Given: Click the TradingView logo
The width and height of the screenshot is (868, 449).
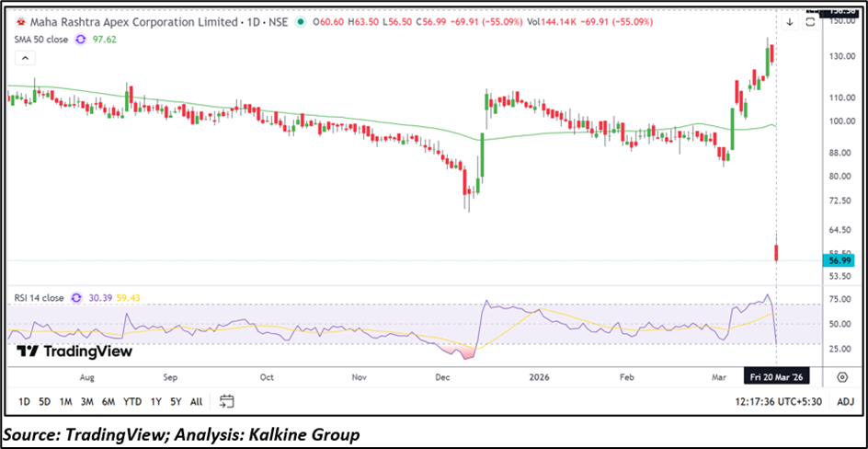Looking at the screenshot, I should tap(75, 351).
